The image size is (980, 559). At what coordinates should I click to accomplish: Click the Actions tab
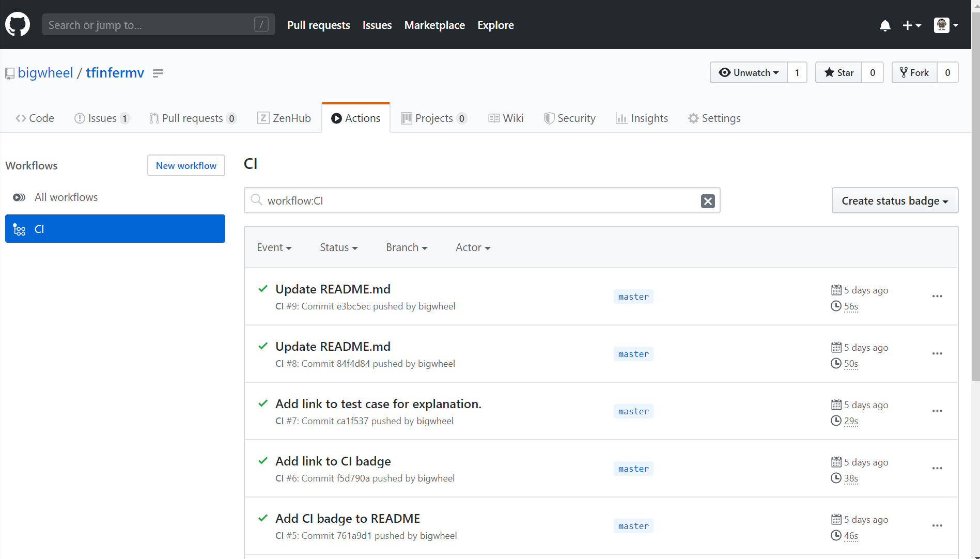tap(355, 118)
